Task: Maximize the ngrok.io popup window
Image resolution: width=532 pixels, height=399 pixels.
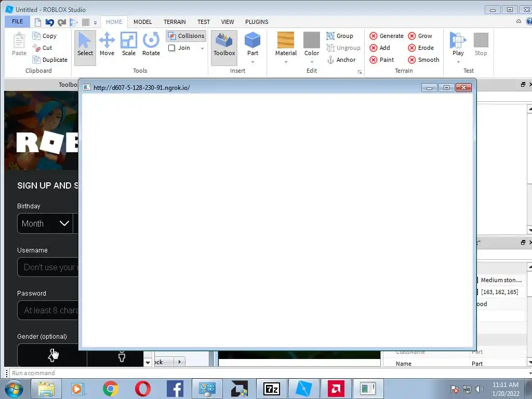Action: (x=446, y=87)
